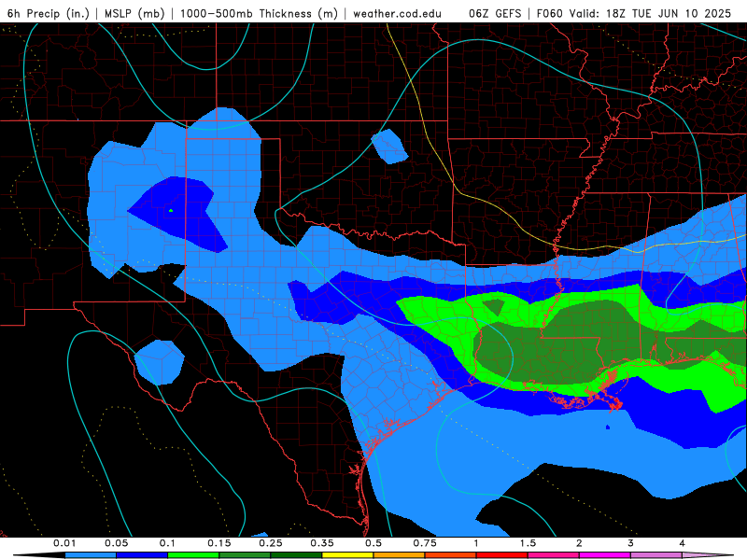The height and width of the screenshot is (560, 747).
Task: Click the 0.01 legend value
Action: tap(64, 543)
